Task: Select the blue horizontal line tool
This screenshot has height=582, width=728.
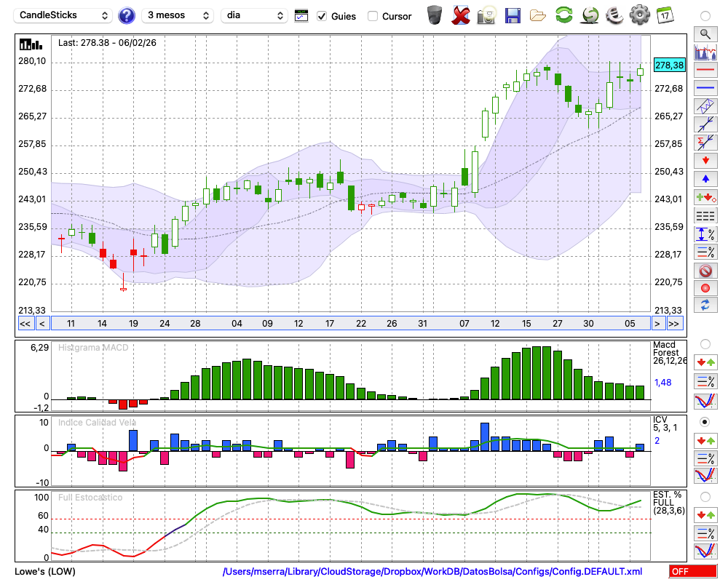Action: [705, 88]
